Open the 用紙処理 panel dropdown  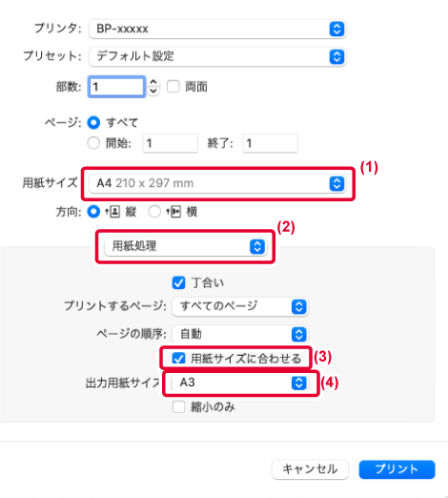point(185,246)
